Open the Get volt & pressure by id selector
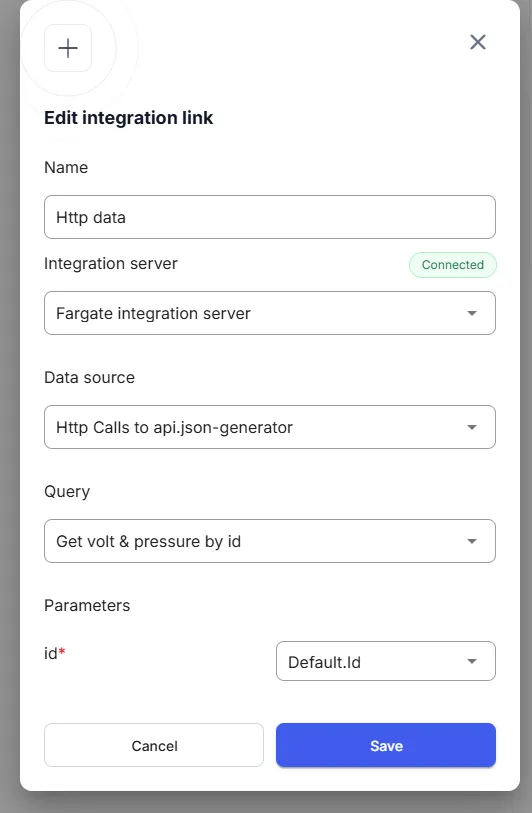 pyautogui.click(x=270, y=541)
